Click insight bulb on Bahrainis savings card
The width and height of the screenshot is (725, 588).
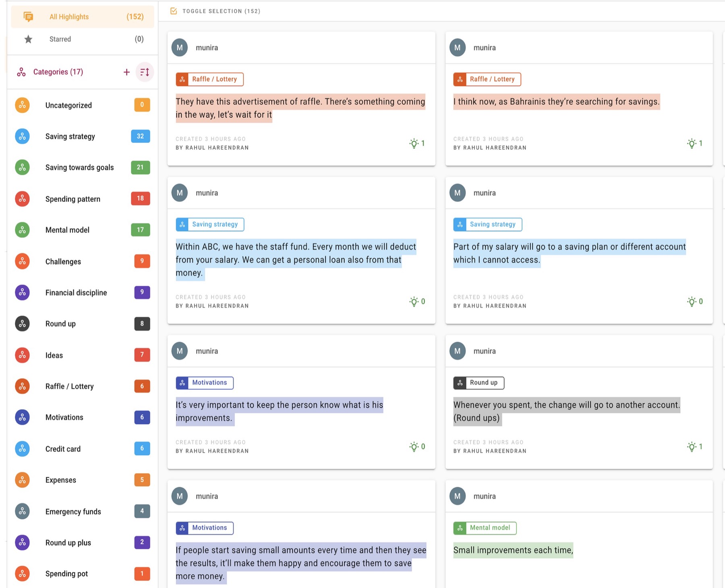(692, 143)
